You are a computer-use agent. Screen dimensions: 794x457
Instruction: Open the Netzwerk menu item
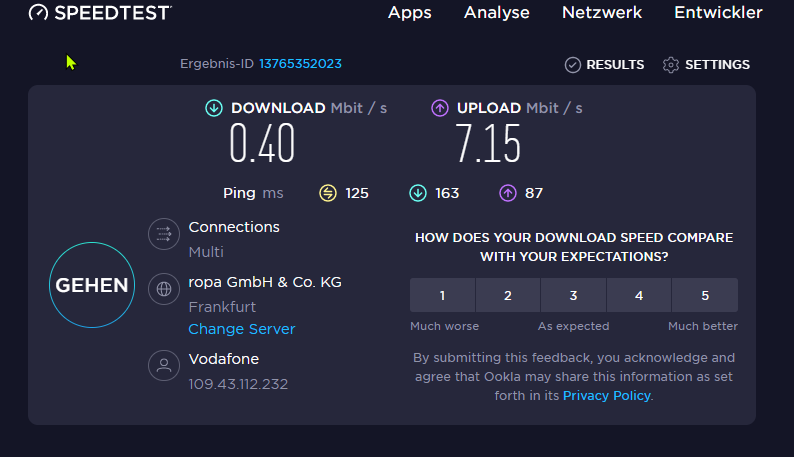[x=602, y=13]
